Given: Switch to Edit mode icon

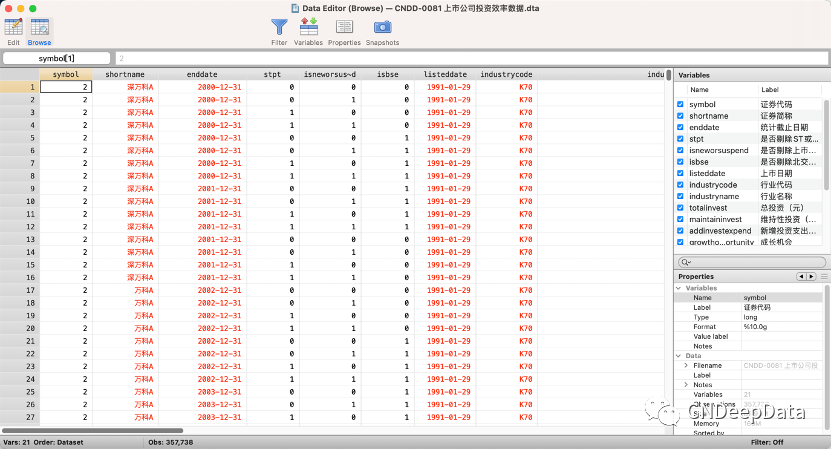Looking at the screenshot, I should tap(13, 27).
